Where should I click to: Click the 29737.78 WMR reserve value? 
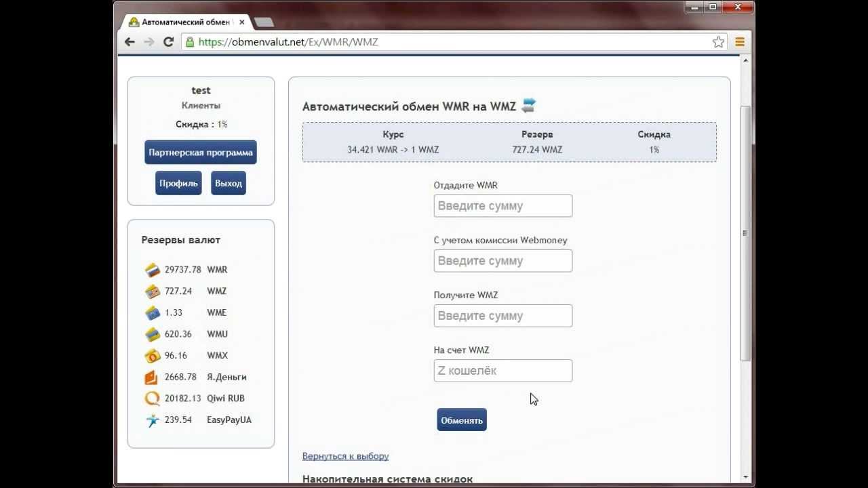183,270
